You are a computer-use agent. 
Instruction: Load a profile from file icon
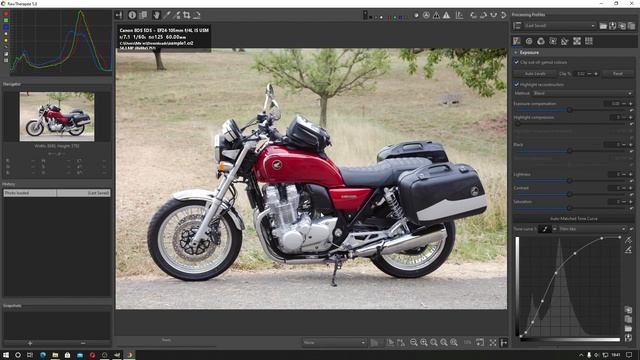pos(603,26)
